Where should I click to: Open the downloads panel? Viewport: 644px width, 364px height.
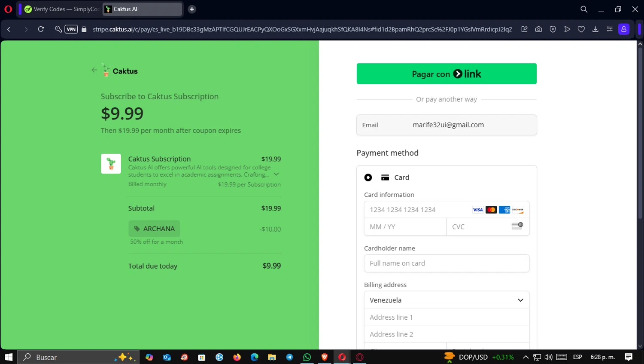(595, 29)
